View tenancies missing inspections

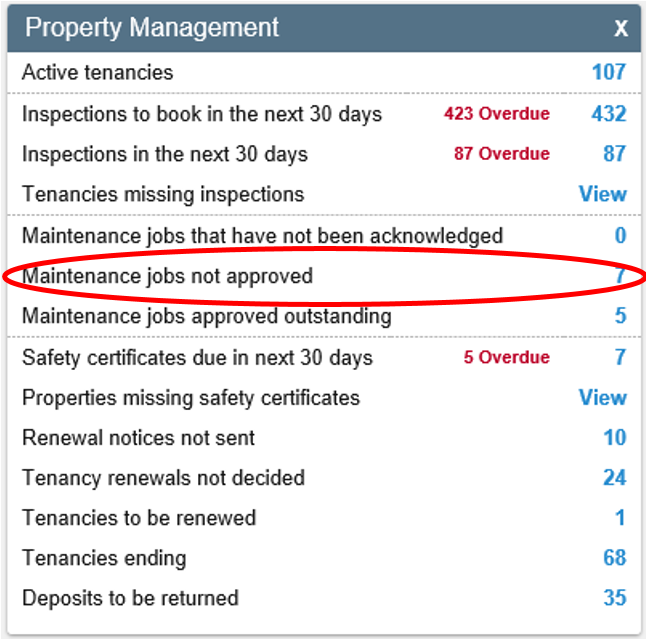[603, 194]
